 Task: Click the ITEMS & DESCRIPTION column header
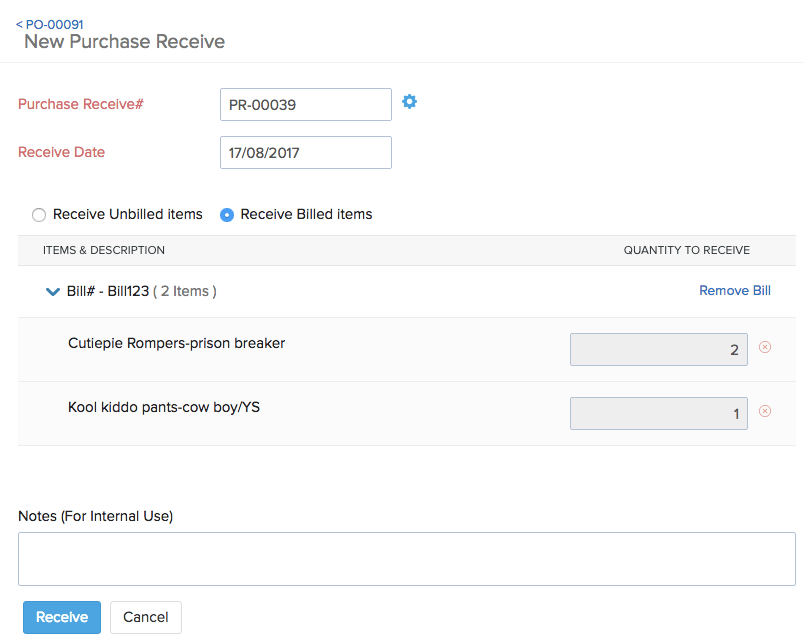tap(103, 250)
